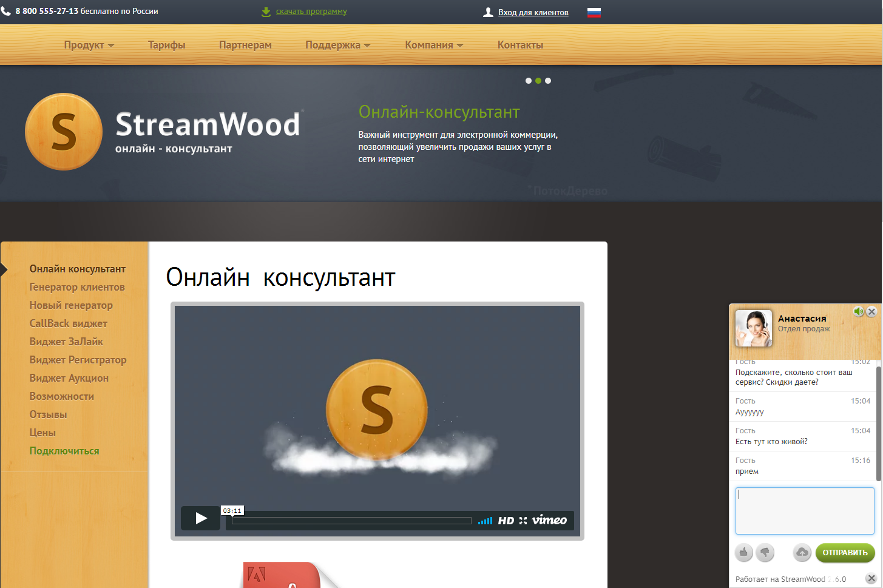
Task: Click the round StreamWood S logo
Action: tap(64, 131)
